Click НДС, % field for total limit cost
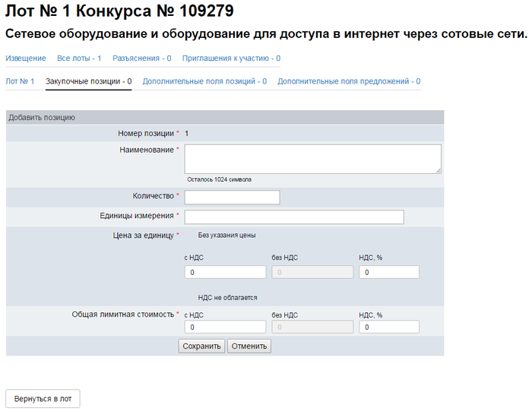The height and width of the screenshot is (414, 532). click(x=388, y=327)
